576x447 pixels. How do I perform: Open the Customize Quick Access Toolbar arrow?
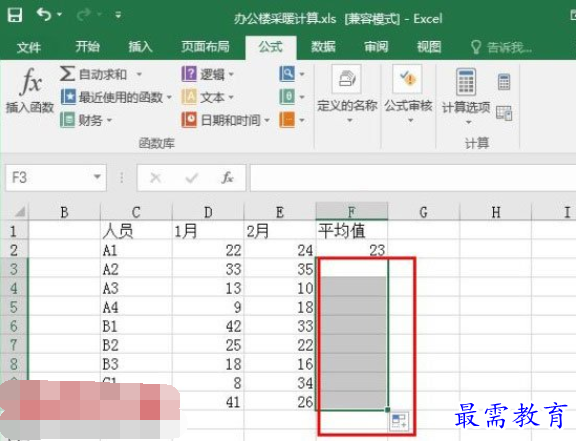(118, 15)
